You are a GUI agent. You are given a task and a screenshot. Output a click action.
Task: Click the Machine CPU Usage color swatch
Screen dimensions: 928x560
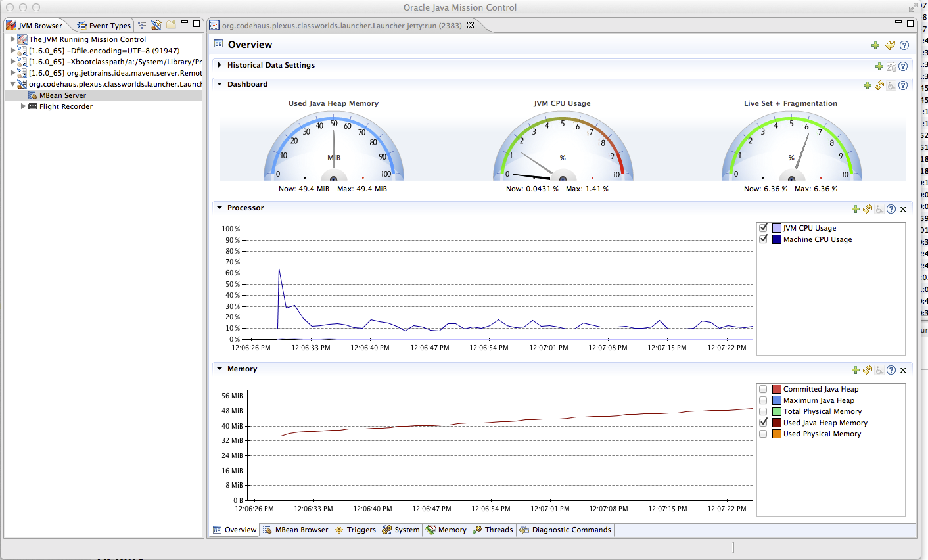(x=776, y=239)
